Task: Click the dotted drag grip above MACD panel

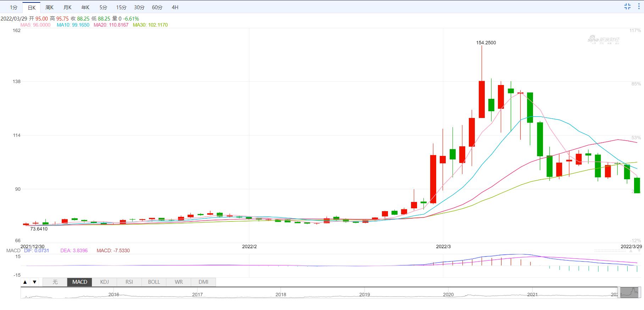Action: (x=610, y=251)
